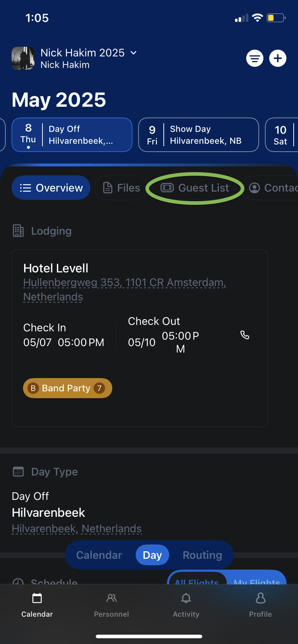Select the Overview tab

[51, 188]
